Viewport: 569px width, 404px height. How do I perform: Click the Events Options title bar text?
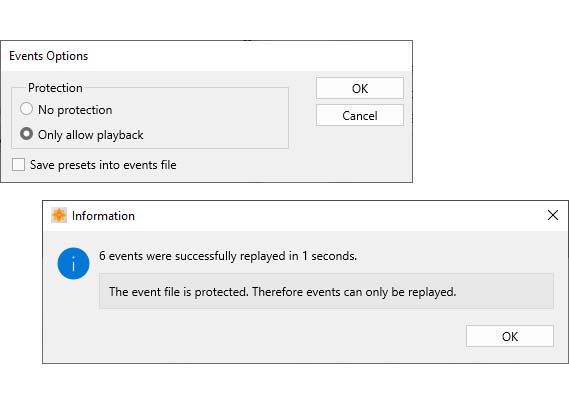49,56
